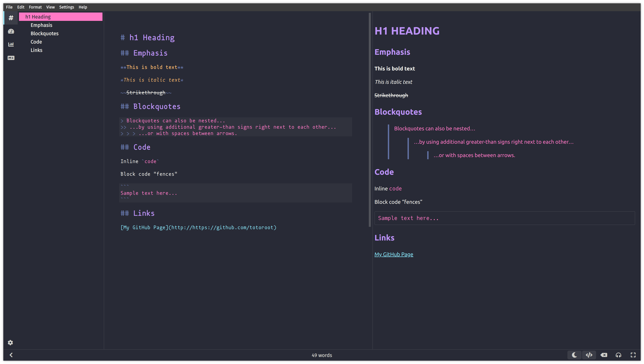Open the Settings menu
Image resolution: width=644 pixels, height=364 pixels.
[x=66, y=7]
